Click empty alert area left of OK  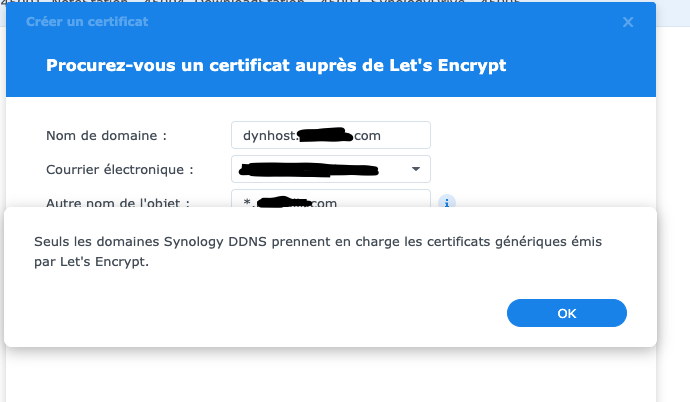pyautogui.click(x=250, y=313)
